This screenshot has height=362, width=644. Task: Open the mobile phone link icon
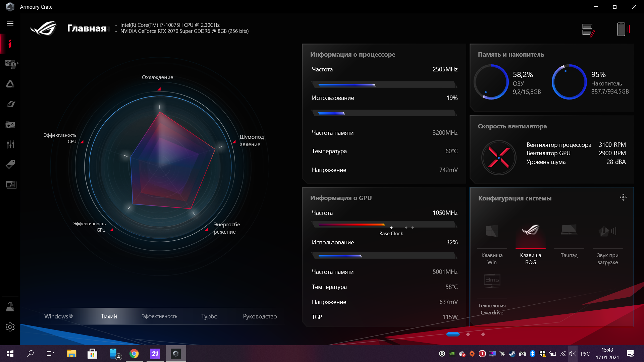point(623,29)
